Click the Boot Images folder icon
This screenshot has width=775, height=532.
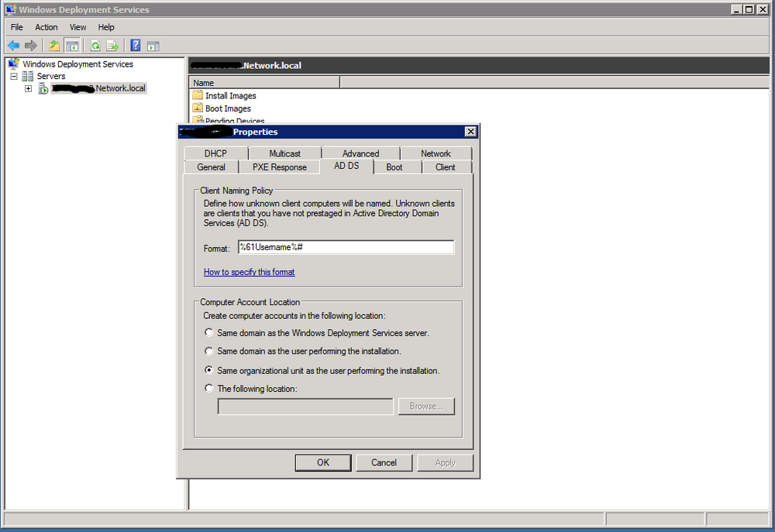point(198,108)
